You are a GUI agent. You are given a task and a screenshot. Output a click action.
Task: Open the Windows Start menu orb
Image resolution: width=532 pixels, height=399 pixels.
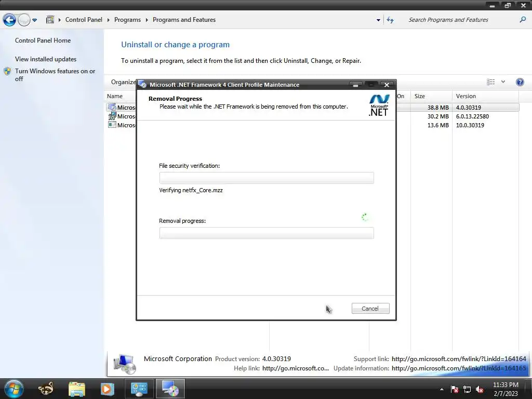point(14,389)
